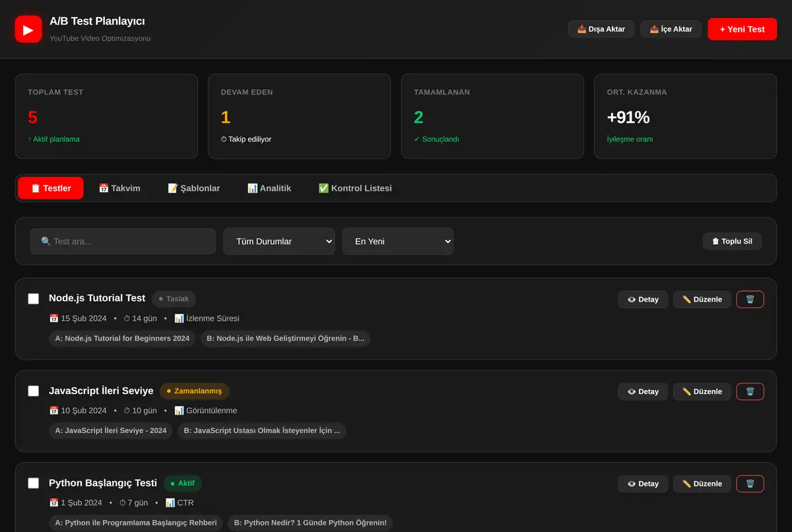The height and width of the screenshot is (532, 792).
Task: Open Detay for JavaScript İleri Seviye
Action: click(643, 391)
